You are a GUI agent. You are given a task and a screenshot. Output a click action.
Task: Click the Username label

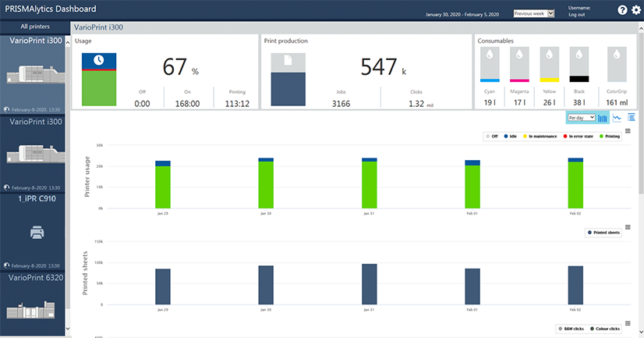[x=579, y=8]
